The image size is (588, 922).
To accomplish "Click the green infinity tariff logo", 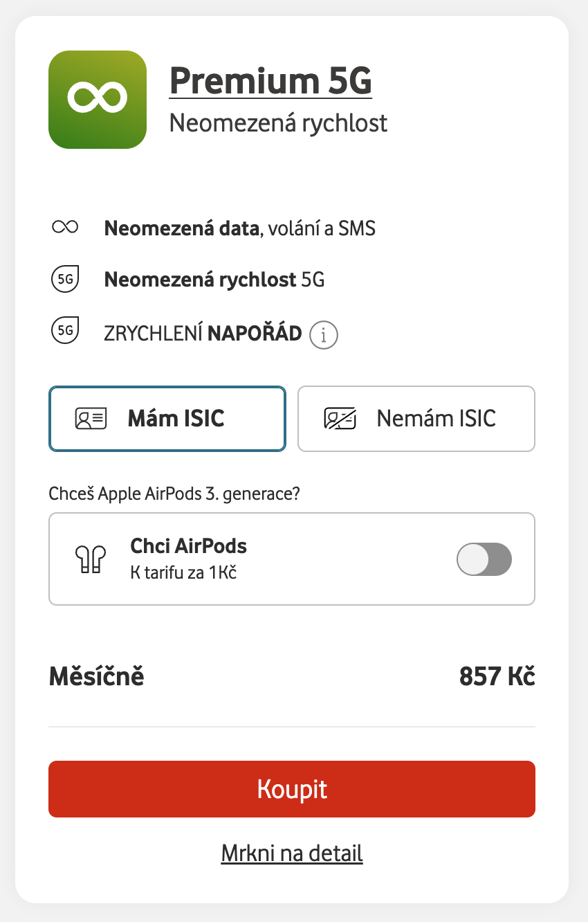I will coord(98,99).
